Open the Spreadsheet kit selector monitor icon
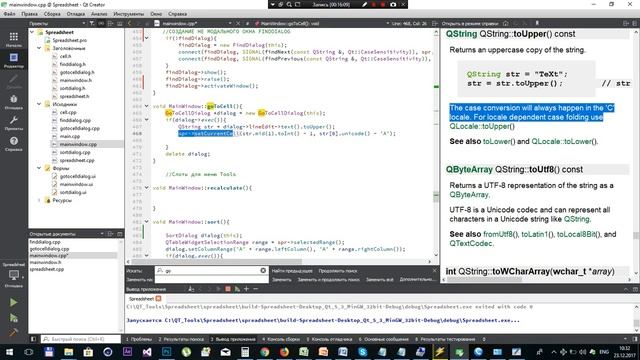 13,276
